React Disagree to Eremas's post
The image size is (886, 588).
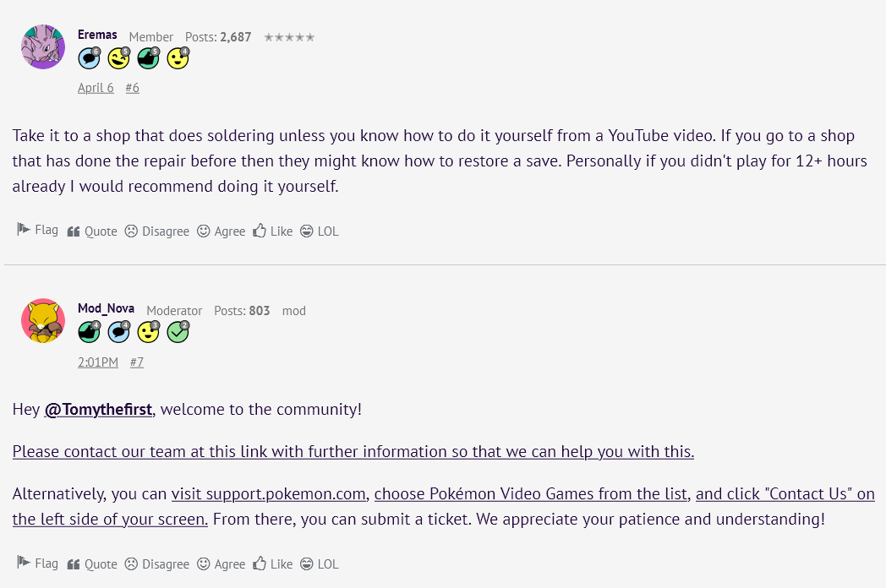pyautogui.click(x=156, y=231)
